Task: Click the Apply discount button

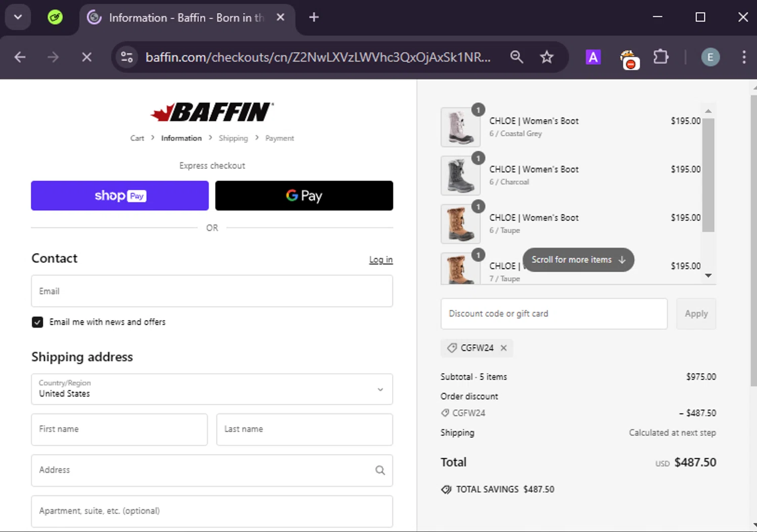Action: pos(696,314)
